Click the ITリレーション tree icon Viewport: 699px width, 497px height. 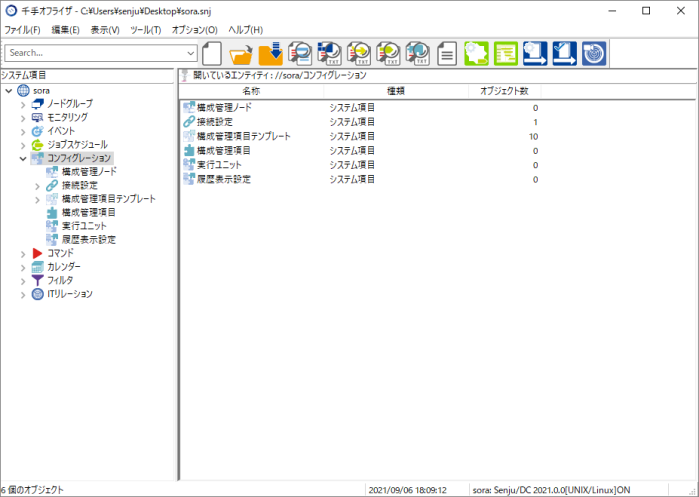[x=37, y=294]
